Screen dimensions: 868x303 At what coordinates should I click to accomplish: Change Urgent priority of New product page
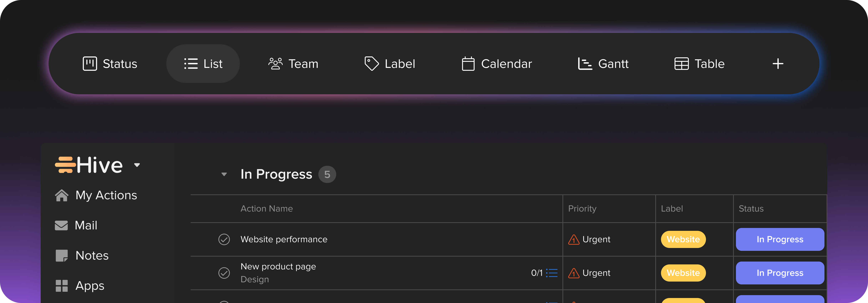coord(596,273)
